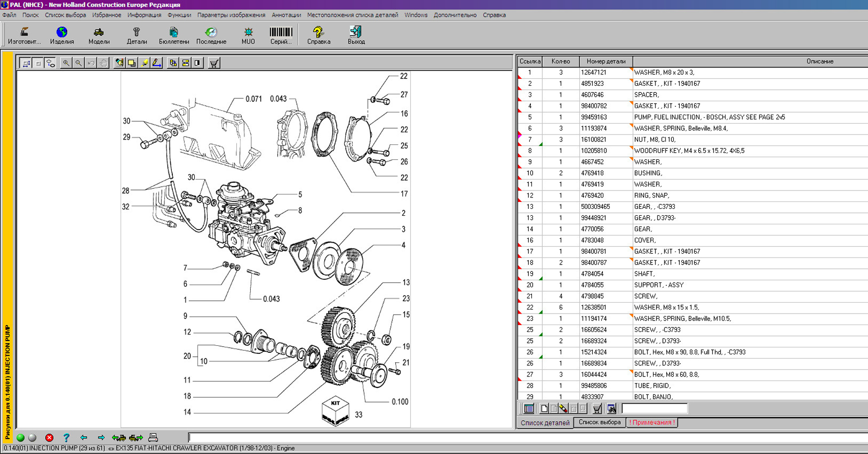Toggle the green status indicator light
Screen dimensions: 868x454
pos(20,438)
